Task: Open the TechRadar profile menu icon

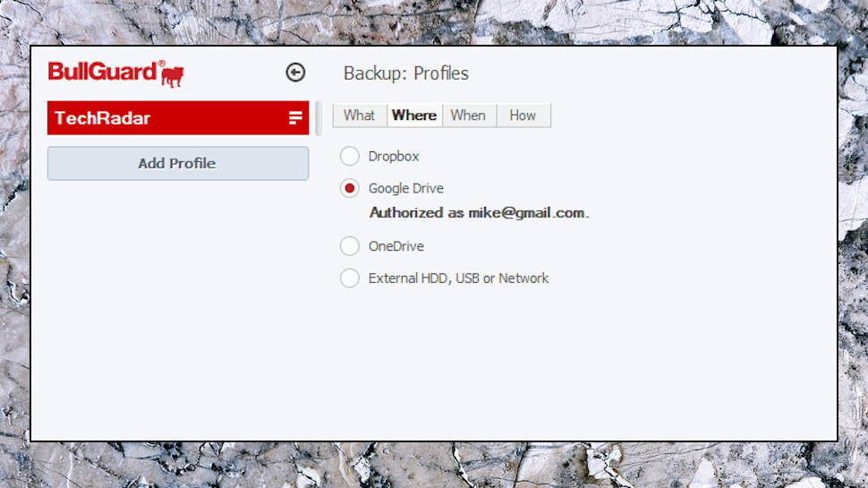Action: pos(295,117)
